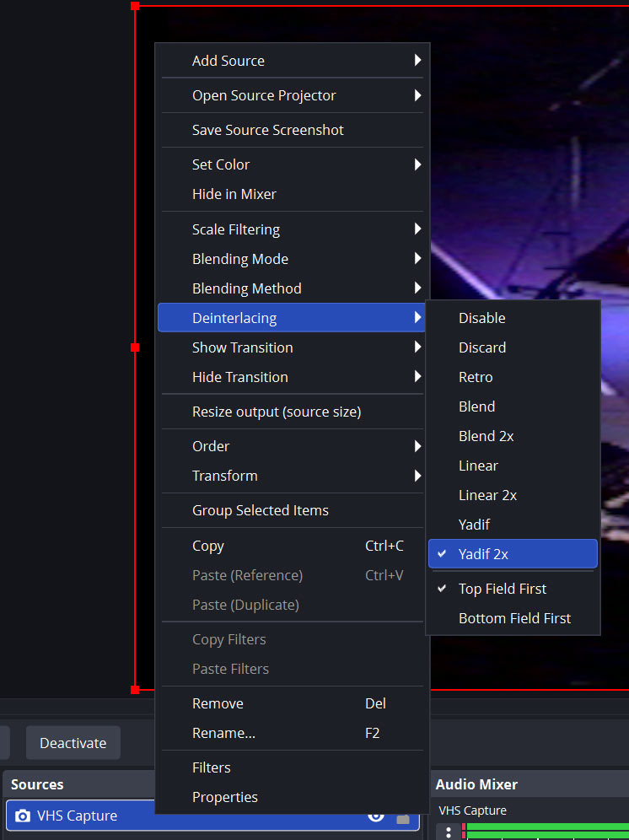Click the lock icon on VHS Capture
The image size is (629, 840).
(403, 817)
